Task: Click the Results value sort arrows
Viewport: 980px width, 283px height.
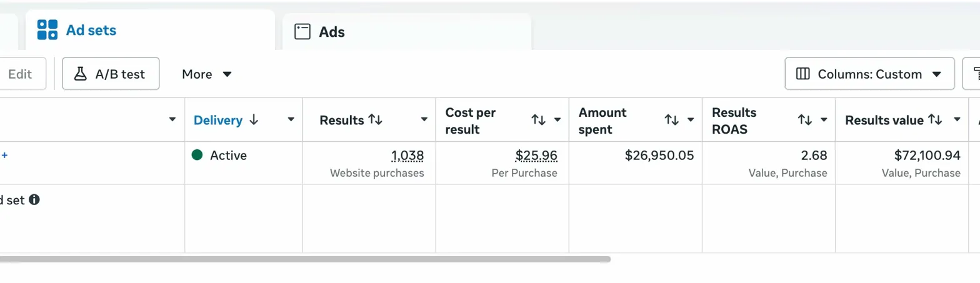Action: click(935, 119)
